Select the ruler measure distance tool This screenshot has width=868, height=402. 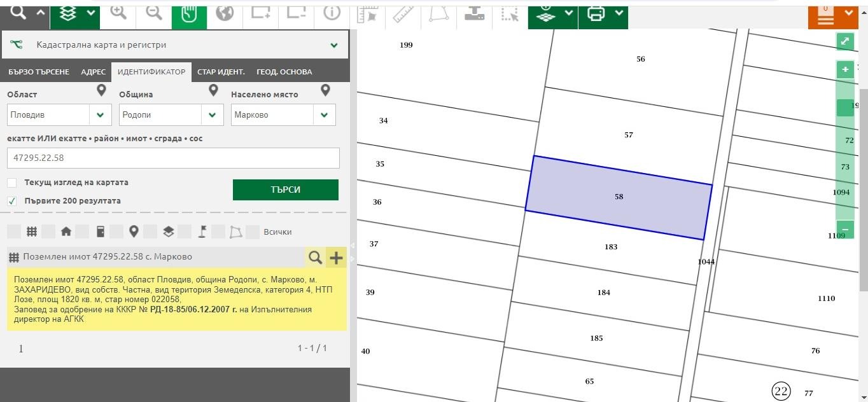pos(403,13)
